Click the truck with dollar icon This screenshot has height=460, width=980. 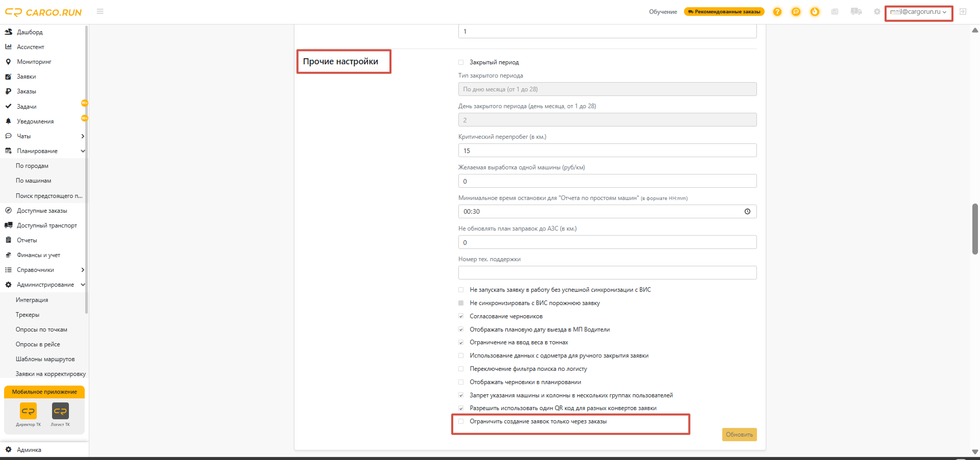coord(856,12)
